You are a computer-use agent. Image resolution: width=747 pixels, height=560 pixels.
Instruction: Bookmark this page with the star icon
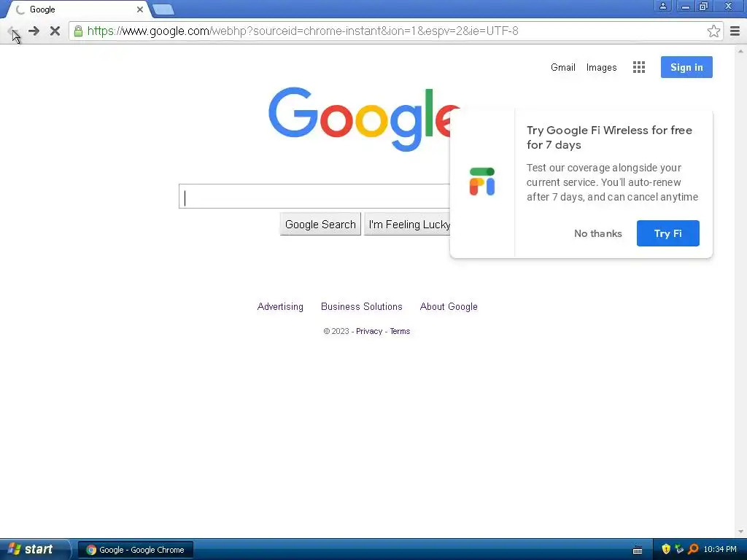pos(713,31)
